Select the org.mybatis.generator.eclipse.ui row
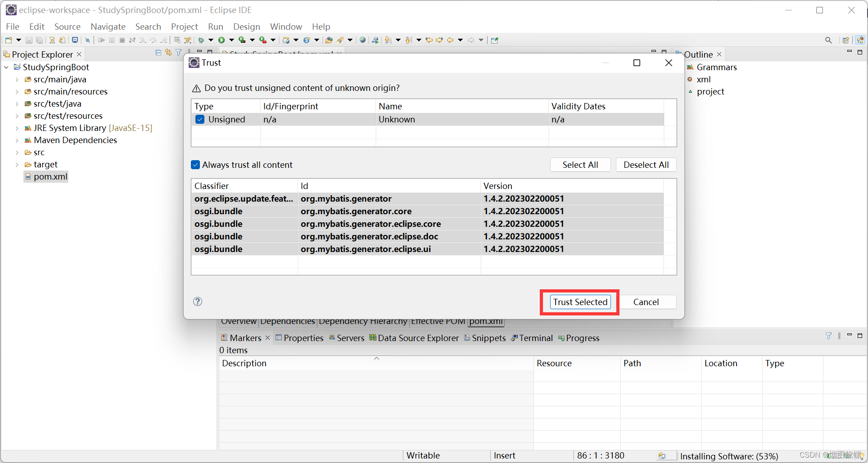The height and width of the screenshot is (463, 868). click(427, 249)
